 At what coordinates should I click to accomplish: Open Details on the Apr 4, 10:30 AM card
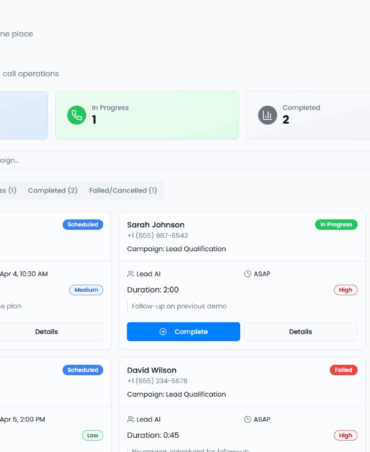click(x=46, y=331)
